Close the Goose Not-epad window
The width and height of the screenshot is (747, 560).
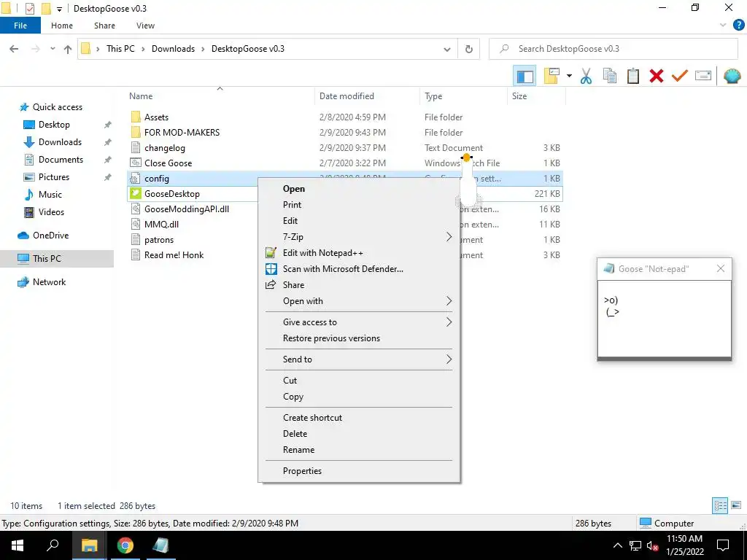click(x=720, y=269)
